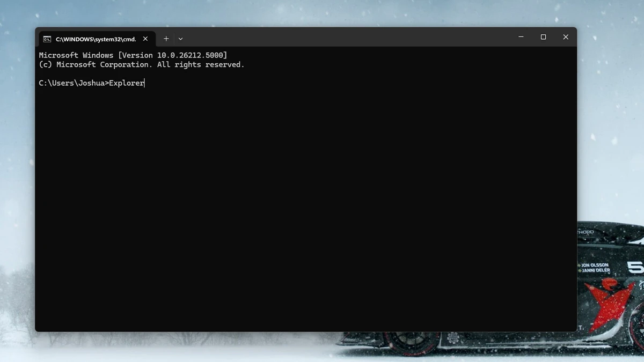Open a new terminal tab
Screen dimensions: 644x362
[166, 39]
